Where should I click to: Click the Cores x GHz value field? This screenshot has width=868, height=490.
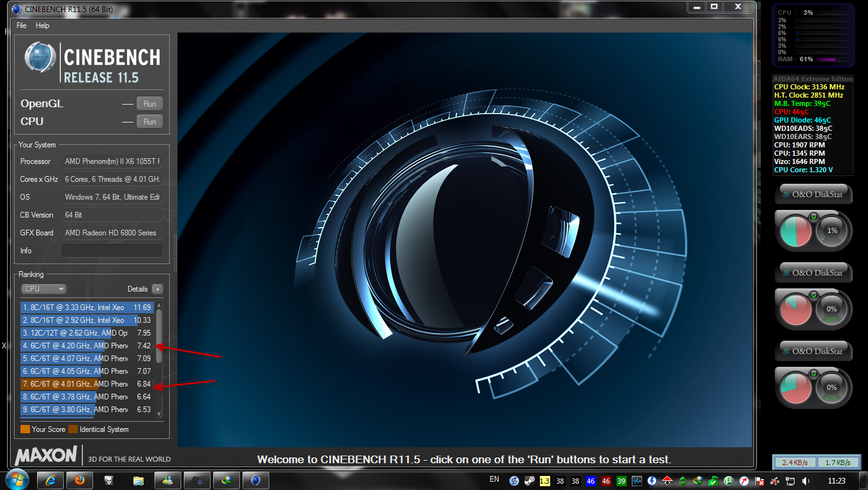[112, 179]
